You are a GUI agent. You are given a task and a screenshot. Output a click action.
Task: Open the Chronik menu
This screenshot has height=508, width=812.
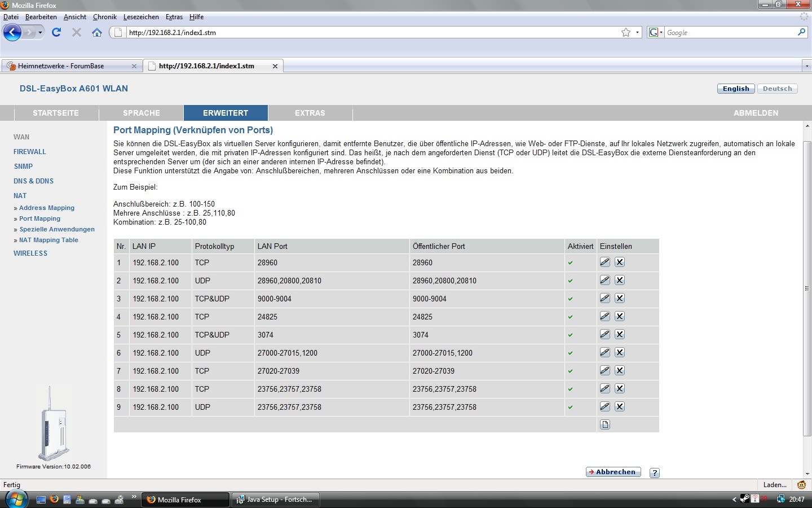tap(105, 17)
